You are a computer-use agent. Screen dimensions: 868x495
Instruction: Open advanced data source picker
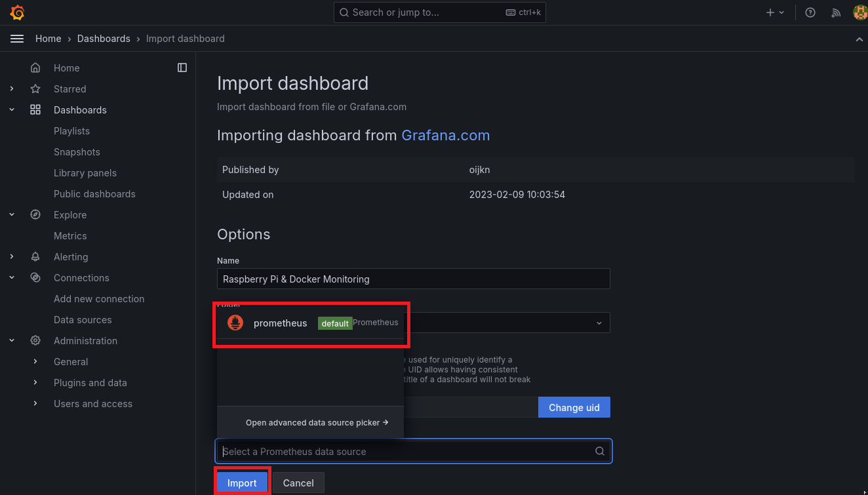point(317,423)
